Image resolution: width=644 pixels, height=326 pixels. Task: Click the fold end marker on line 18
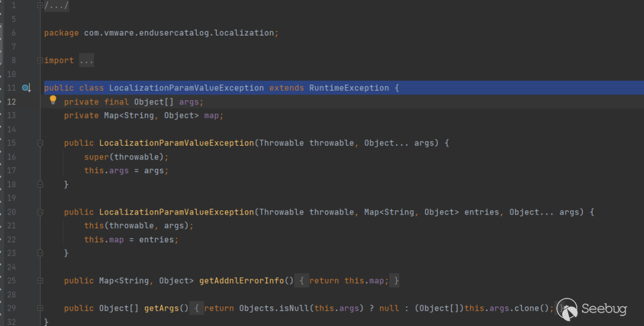point(41,184)
